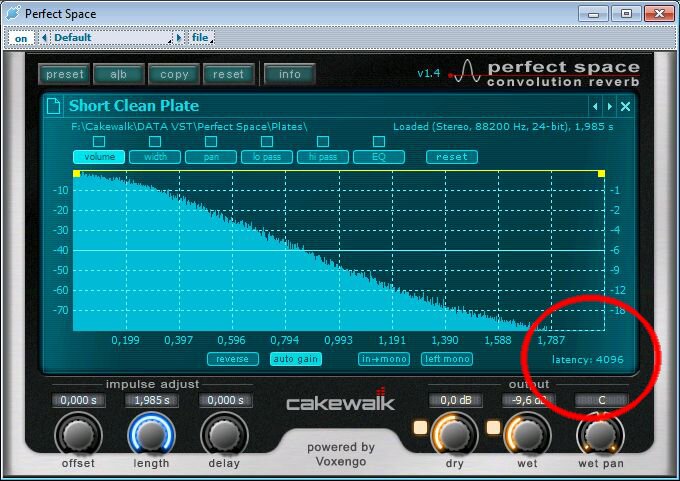
Task: Click right yellow envelope handle
Action: click(x=601, y=173)
